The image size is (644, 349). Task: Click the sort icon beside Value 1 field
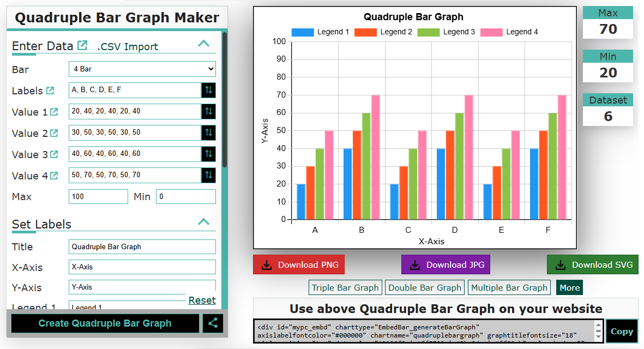pyautogui.click(x=208, y=111)
